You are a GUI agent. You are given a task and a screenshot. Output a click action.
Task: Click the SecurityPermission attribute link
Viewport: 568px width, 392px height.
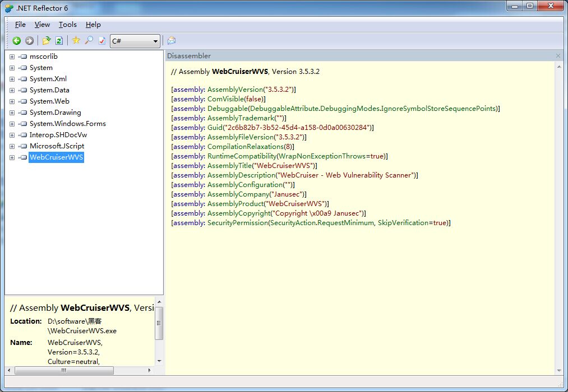(x=237, y=223)
